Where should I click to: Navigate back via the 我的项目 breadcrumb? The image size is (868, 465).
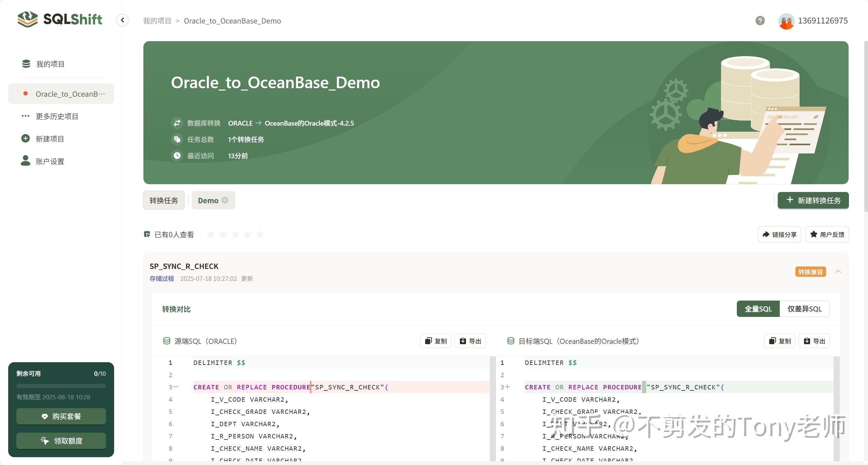tap(157, 21)
